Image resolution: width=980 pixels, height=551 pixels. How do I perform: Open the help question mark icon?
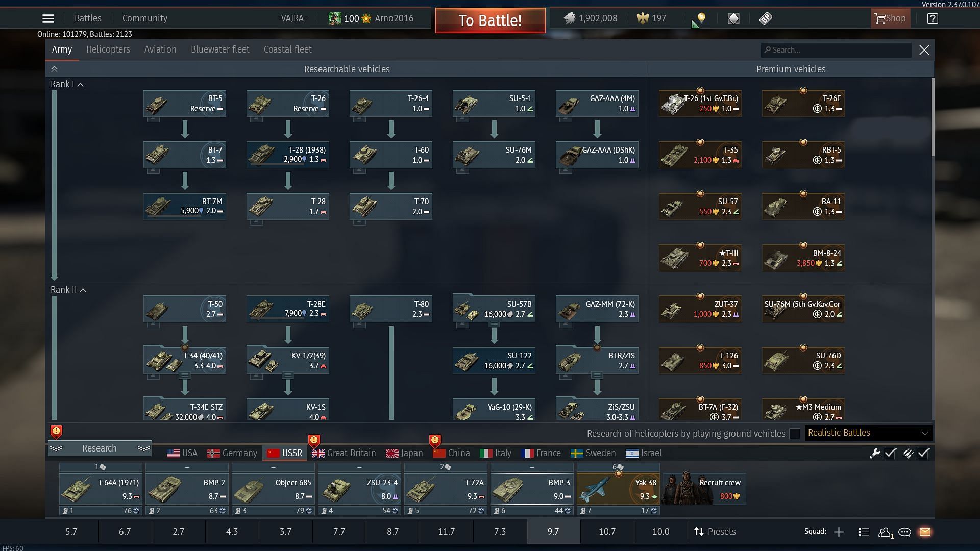point(933,18)
